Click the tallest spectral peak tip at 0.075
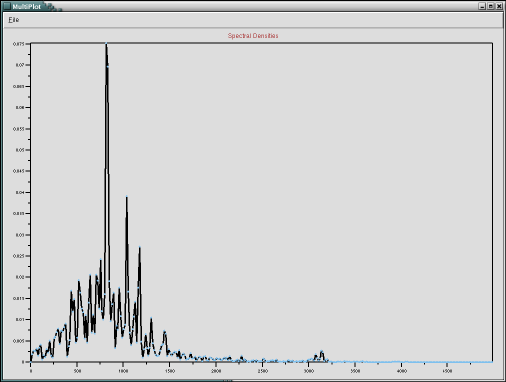506x382 pixels. click(x=106, y=44)
